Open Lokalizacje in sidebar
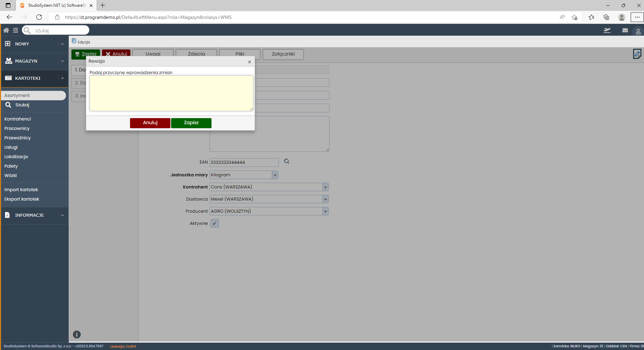This screenshot has width=644, height=350. pyautogui.click(x=16, y=156)
